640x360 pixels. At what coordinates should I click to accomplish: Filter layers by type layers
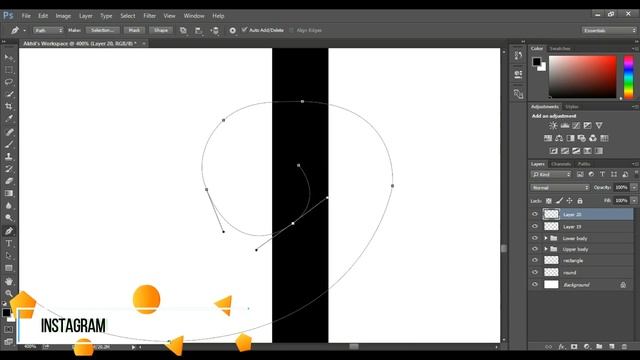click(x=602, y=174)
